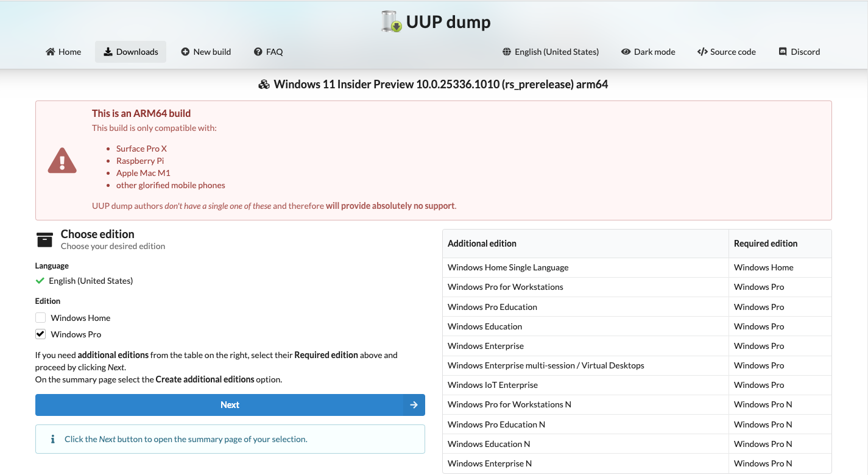Open the New build menu item
The width and height of the screenshot is (868, 475).
point(206,52)
